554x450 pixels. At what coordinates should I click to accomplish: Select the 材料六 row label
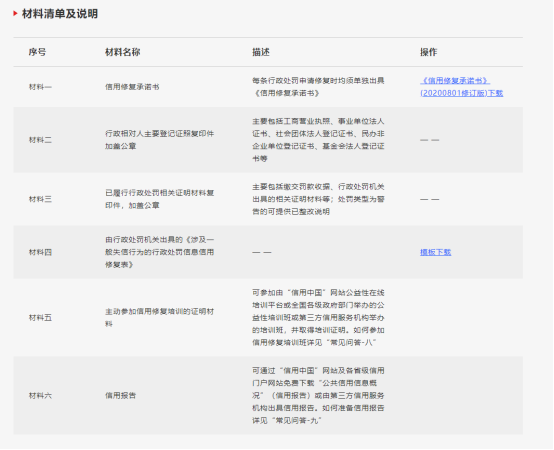tap(40, 396)
